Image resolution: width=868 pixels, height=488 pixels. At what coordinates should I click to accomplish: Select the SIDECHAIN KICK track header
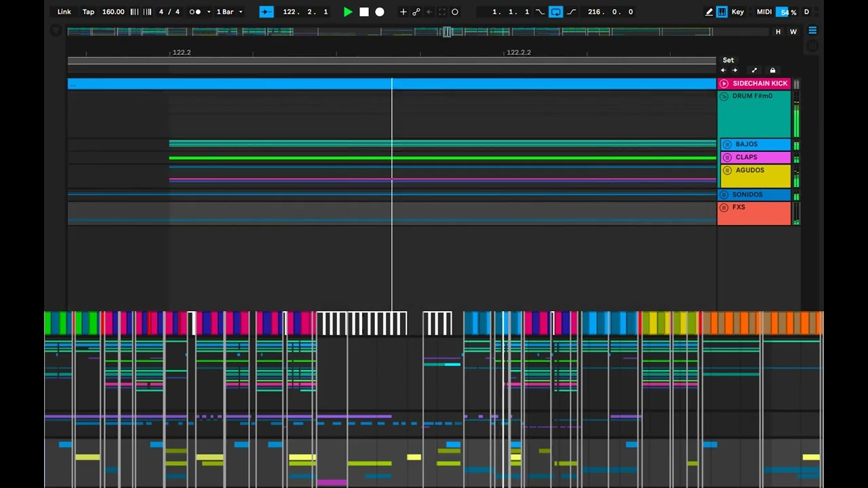tap(754, 83)
